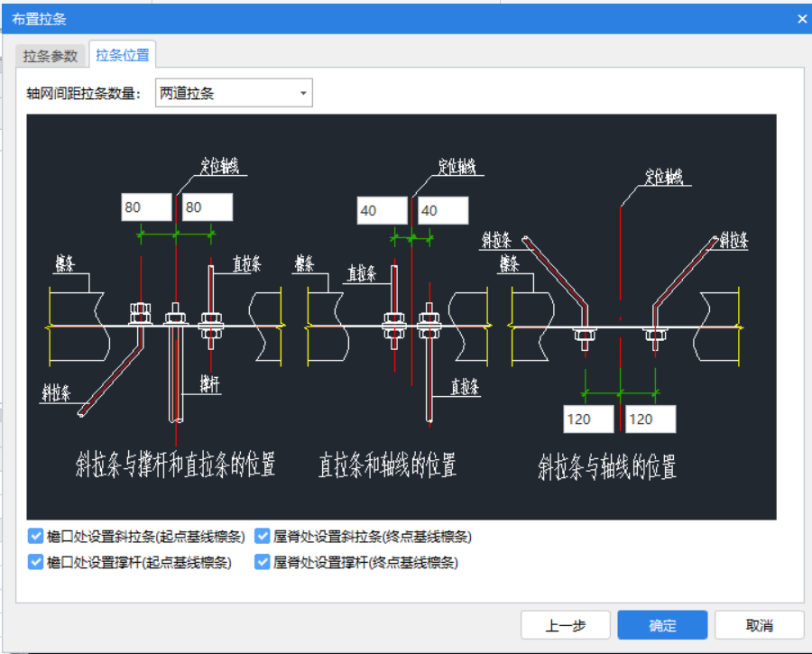Click the 轴网间距拉条数量 label
The width and height of the screenshot is (812, 654).
click(83, 94)
